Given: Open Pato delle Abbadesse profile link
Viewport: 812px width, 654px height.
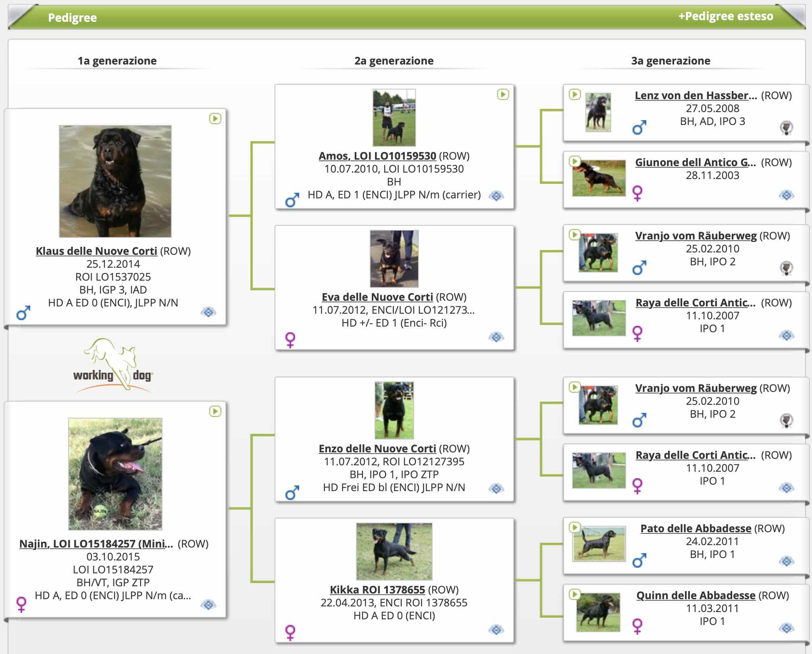Looking at the screenshot, I should (696, 528).
